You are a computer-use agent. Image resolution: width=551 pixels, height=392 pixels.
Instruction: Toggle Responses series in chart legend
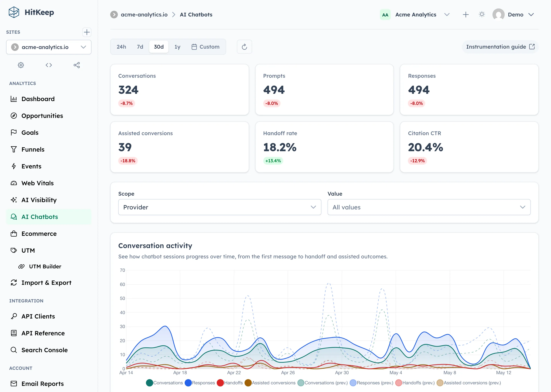tap(200, 383)
